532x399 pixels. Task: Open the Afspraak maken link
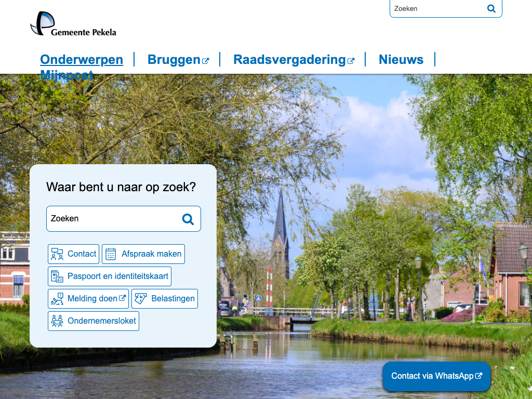(151, 254)
